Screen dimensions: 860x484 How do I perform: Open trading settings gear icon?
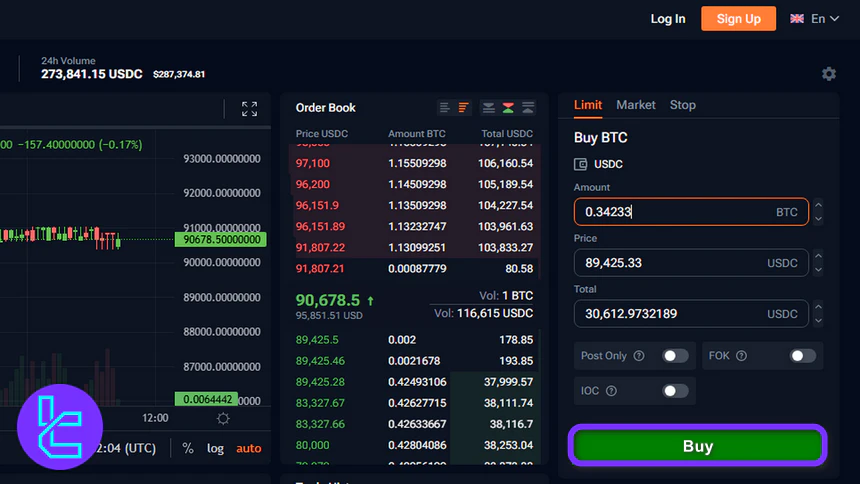[x=828, y=74]
